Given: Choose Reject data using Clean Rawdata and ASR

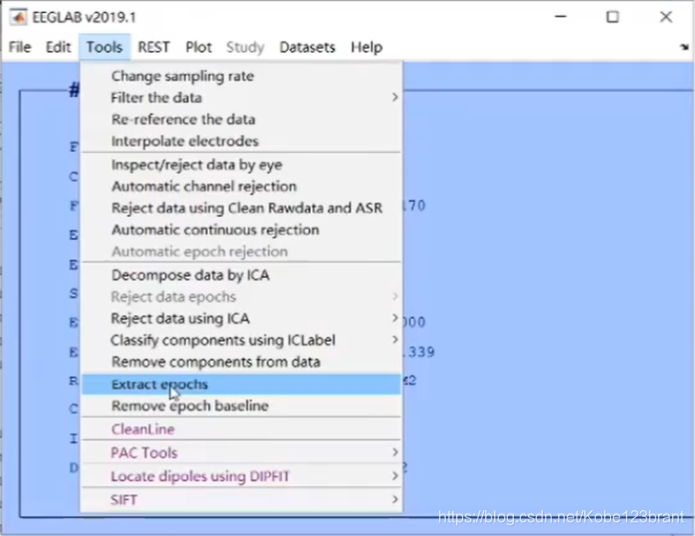Looking at the screenshot, I should [242, 208].
